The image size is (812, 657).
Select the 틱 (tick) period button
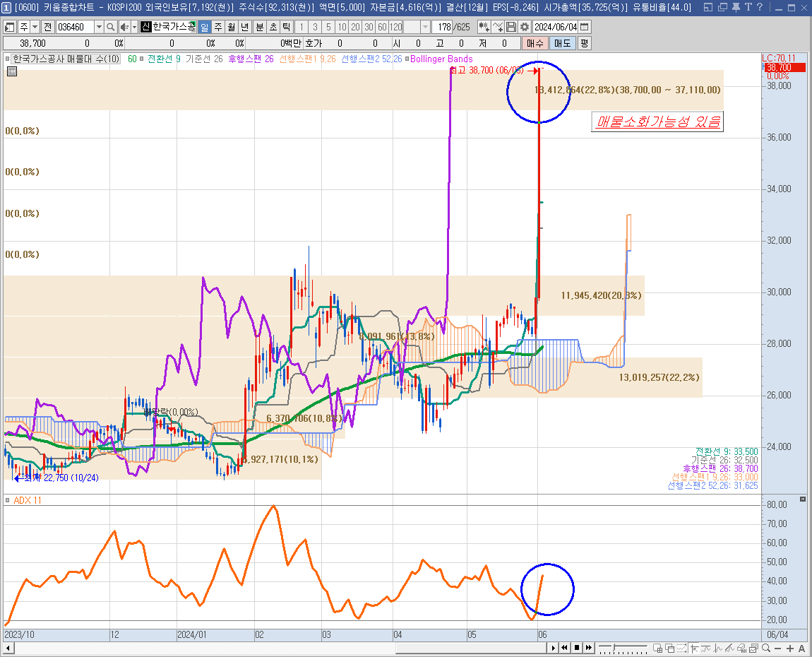coord(287,27)
